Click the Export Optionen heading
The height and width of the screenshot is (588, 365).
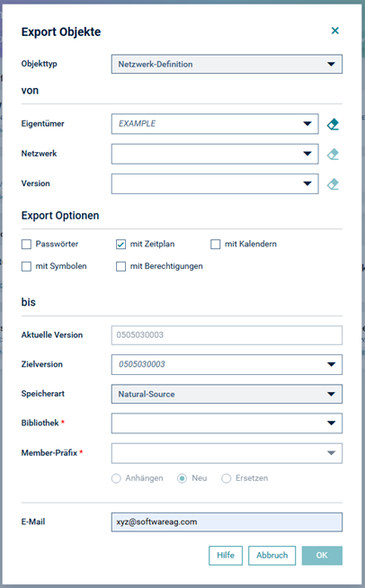point(60,216)
